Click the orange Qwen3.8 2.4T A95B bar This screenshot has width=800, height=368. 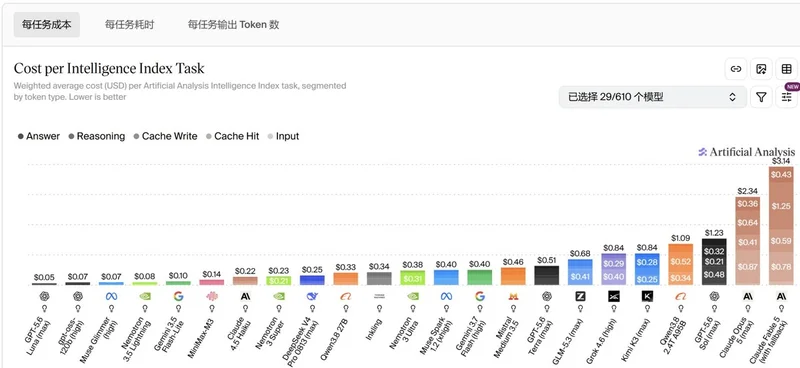coord(681,264)
